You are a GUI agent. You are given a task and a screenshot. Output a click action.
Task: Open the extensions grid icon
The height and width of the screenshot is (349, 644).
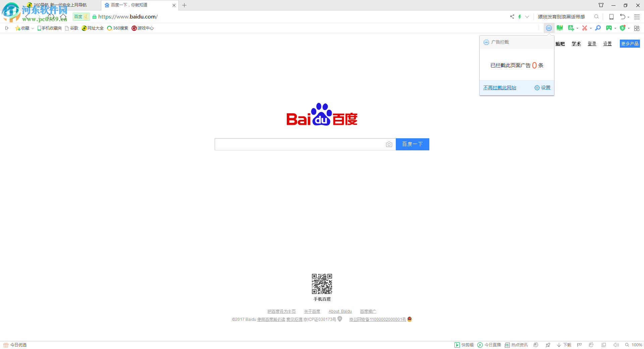point(637,28)
